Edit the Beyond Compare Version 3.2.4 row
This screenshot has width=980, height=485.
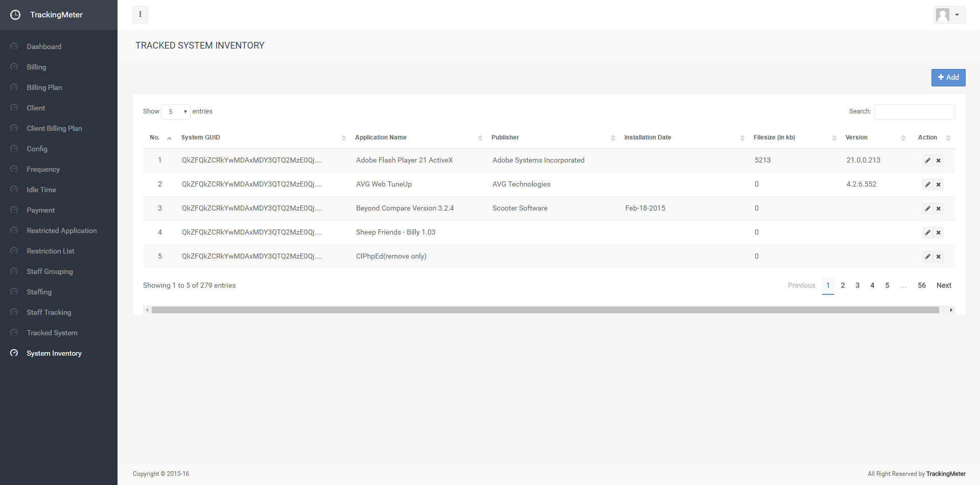[927, 209]
